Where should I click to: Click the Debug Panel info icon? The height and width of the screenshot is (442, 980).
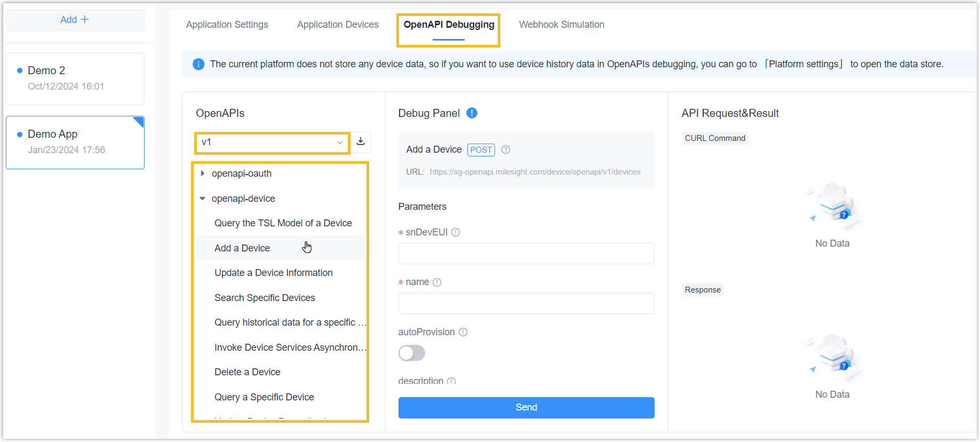pyautogui.click(x=472, y=113)
